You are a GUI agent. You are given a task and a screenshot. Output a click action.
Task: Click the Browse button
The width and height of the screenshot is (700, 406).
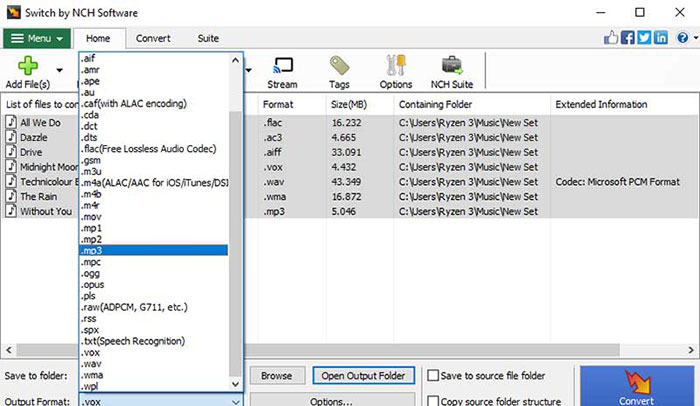277,376
